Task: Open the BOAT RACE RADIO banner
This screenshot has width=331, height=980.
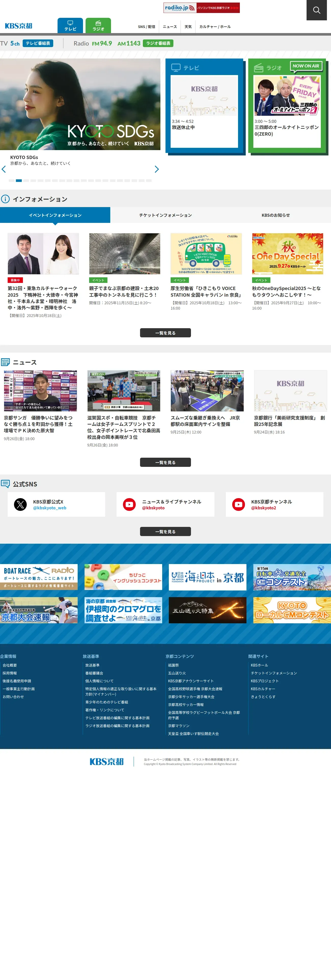Action: point(39,577)
